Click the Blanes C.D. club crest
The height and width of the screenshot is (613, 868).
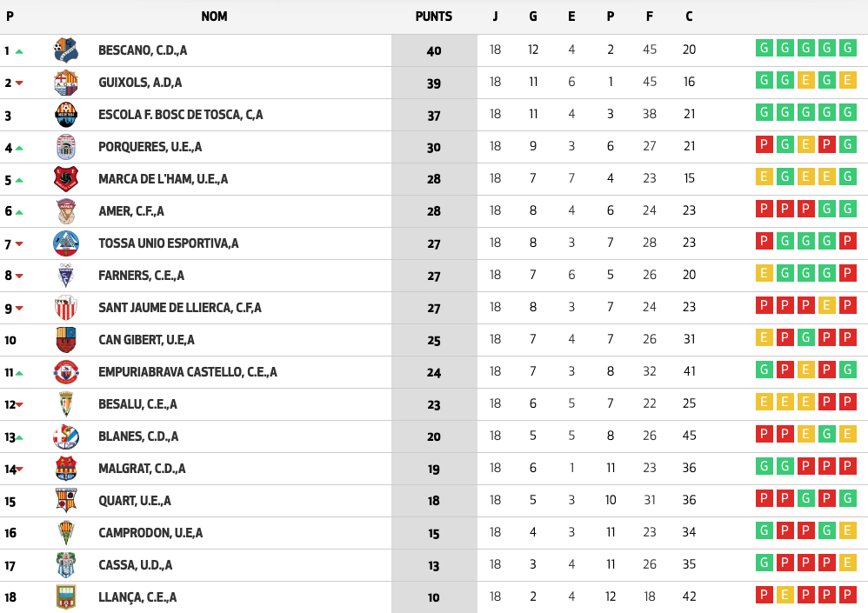coord(66,436)
